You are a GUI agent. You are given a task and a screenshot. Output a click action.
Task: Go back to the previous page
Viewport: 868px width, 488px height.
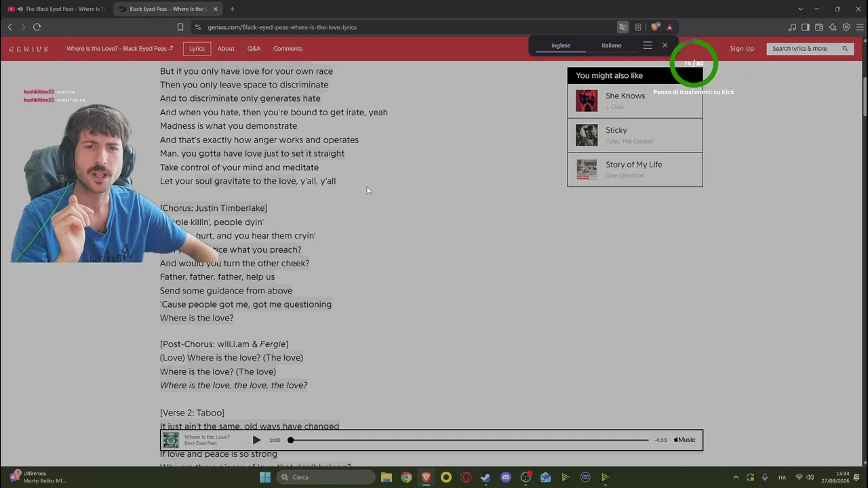[10, 27]
